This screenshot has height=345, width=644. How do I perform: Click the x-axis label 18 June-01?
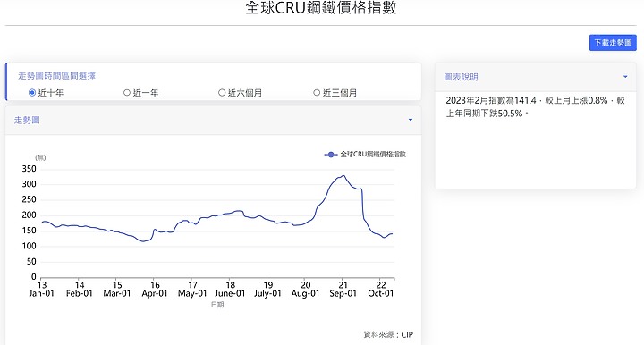tap(230, 290)
